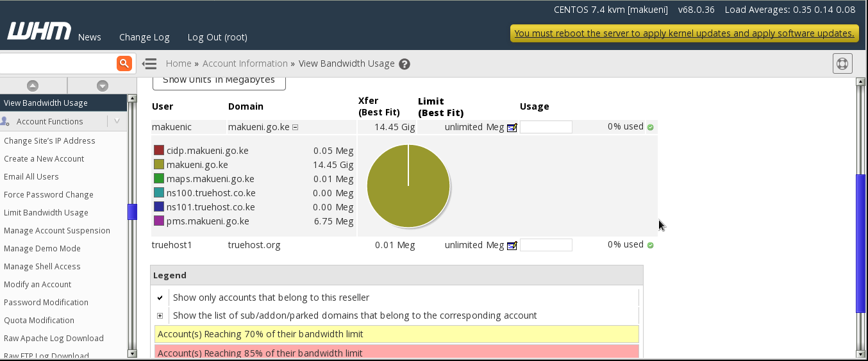Collapse the Account Functions section
Viewport: 868px width, 361px height.
click(x=117, y=121)
